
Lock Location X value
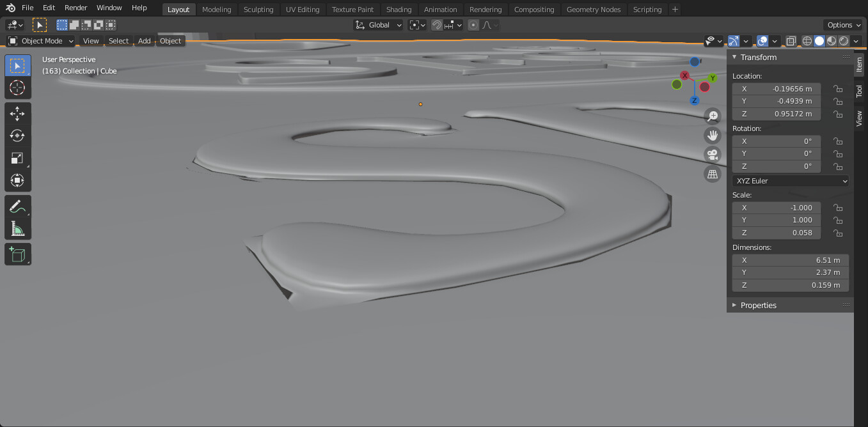837,89
